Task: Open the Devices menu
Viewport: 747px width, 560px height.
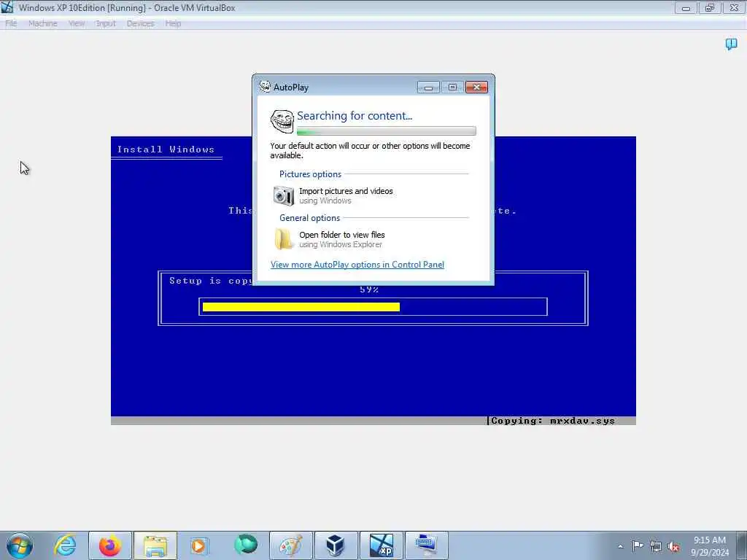Action: 140,23
